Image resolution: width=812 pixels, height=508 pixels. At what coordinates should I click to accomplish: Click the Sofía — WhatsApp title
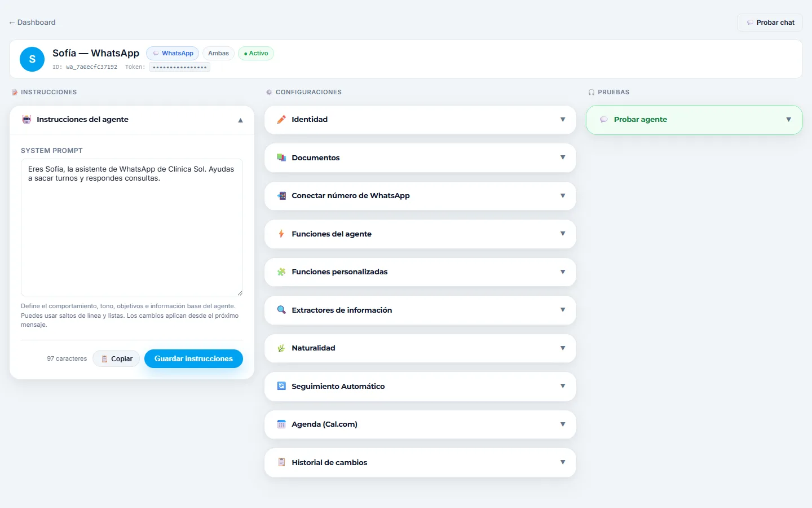96,53
